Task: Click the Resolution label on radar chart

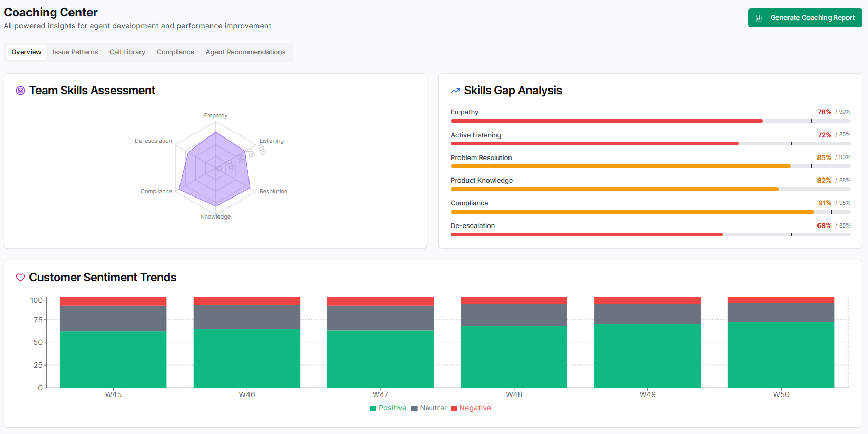Action: 273,191
